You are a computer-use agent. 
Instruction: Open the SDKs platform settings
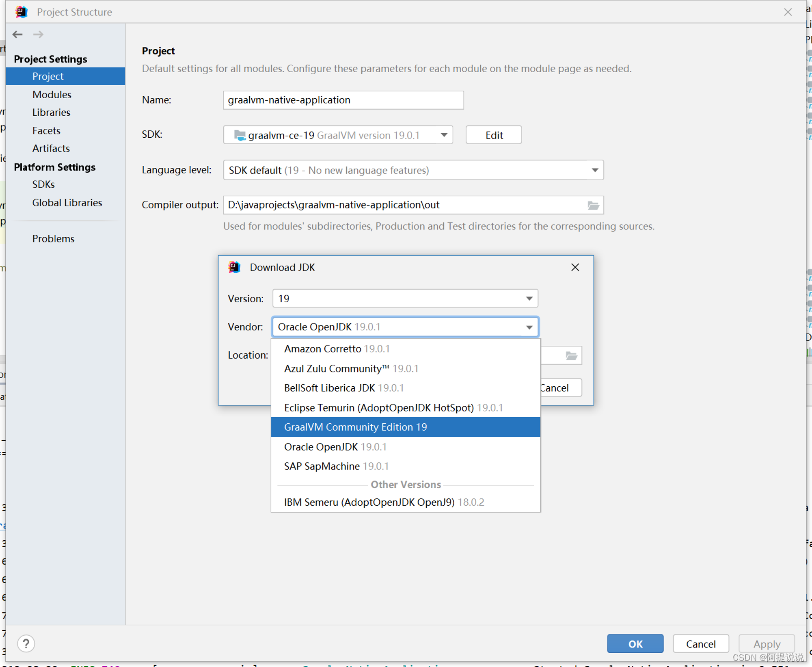pos(65,184)
